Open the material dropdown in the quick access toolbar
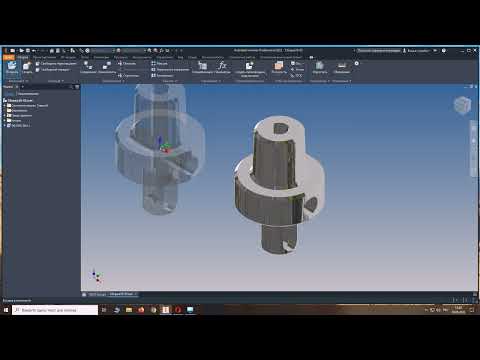This screenshot has height=360, width=480. 103,51
